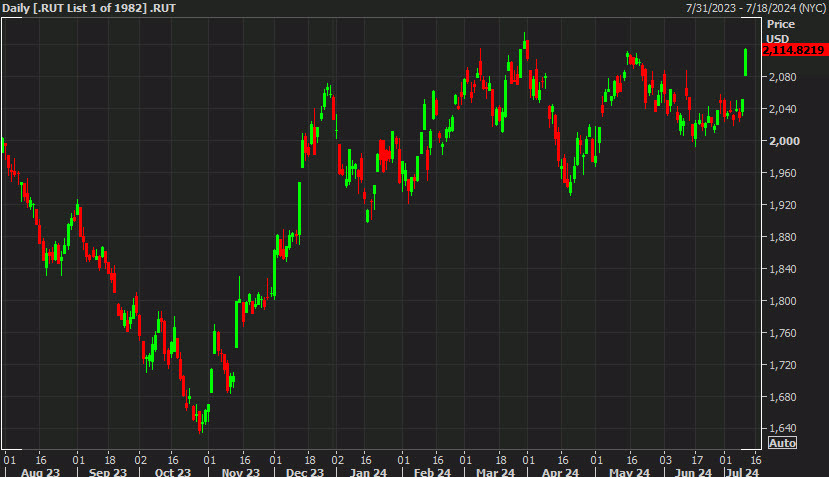Click the 1,720 price axis label

tap(782, 365)
